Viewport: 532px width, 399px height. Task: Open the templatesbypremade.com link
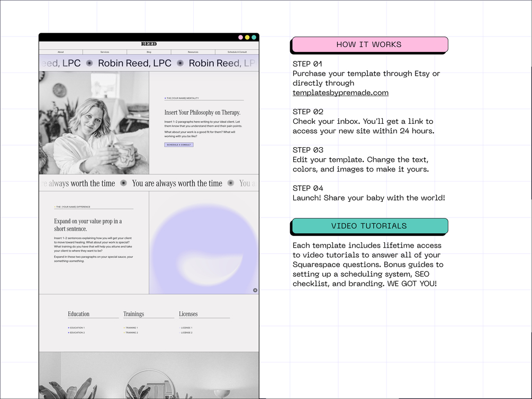tap(340, 93)
